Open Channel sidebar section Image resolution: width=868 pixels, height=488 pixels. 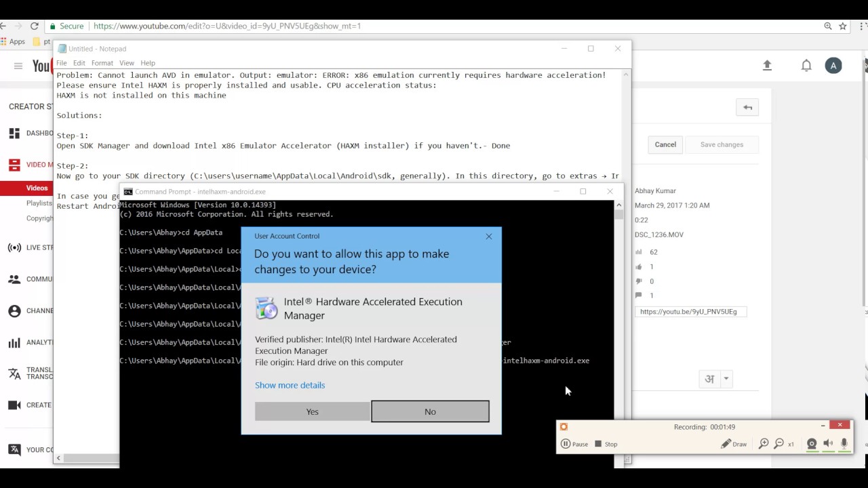pos(31,311)
